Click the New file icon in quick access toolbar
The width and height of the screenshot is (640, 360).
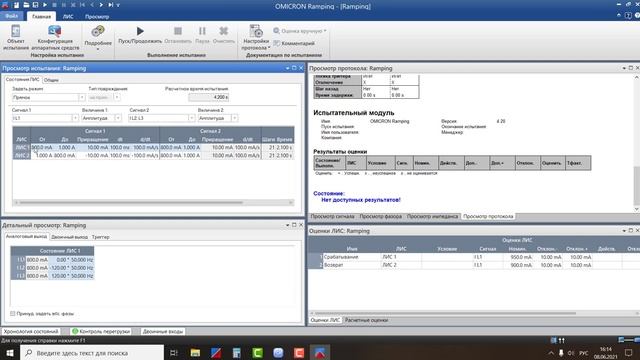tap(16, 5)
